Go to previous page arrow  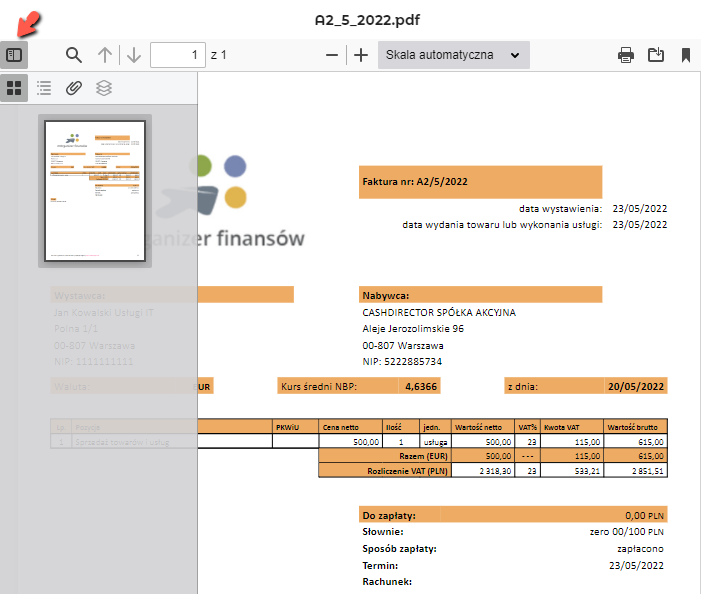tap(105, 55)
